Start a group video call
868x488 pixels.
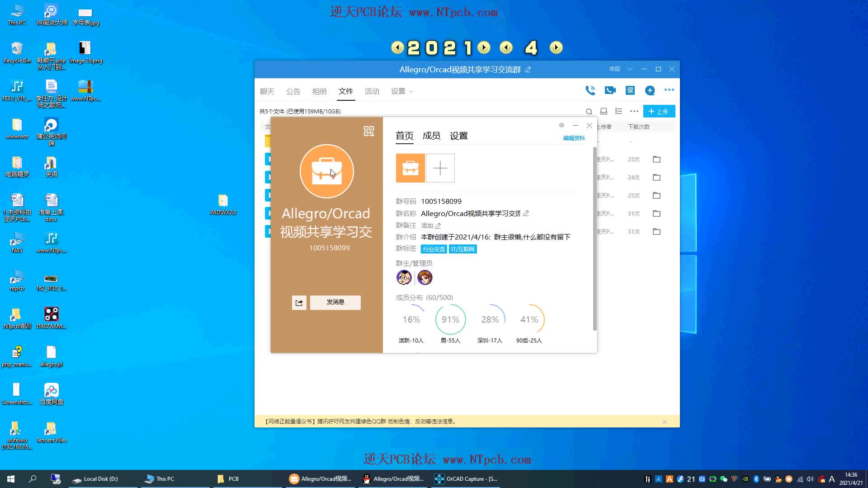pos(610,90)
